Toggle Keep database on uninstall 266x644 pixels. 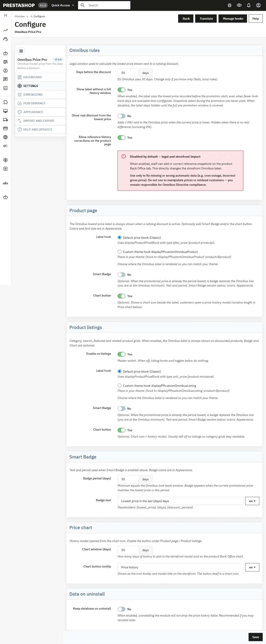121,609
